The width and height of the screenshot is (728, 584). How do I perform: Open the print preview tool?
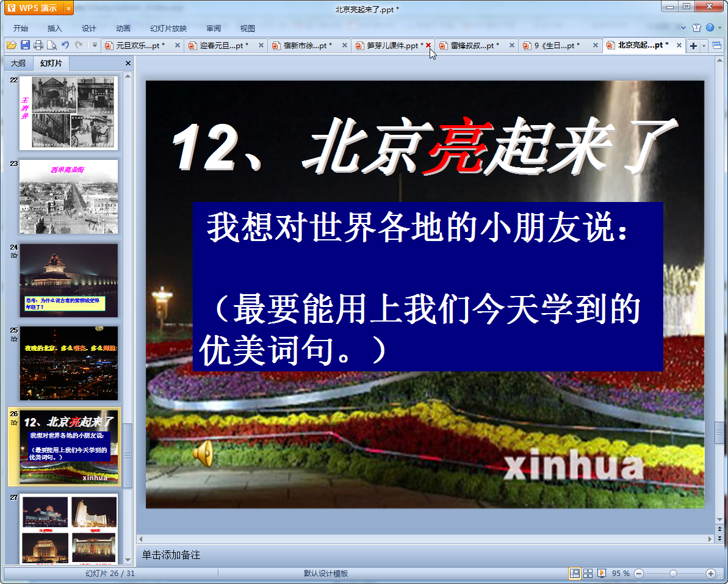tap(51, 45)
